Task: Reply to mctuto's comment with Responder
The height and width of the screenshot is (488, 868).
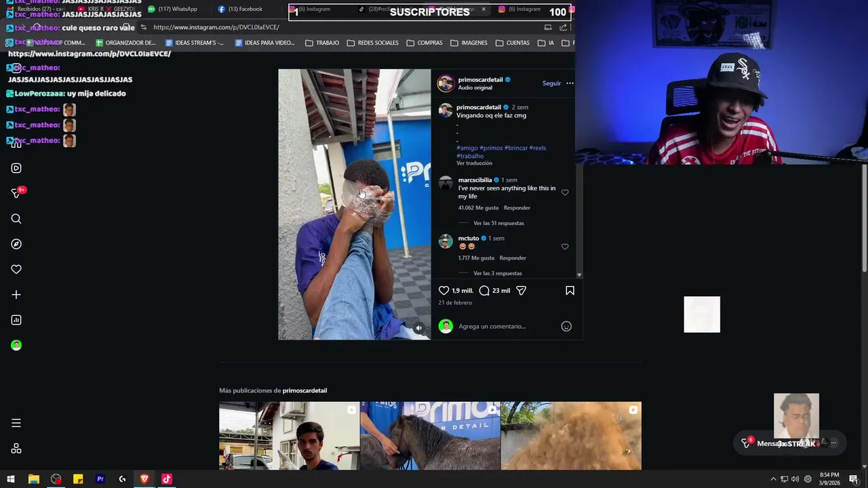Action: coord(513,258)
